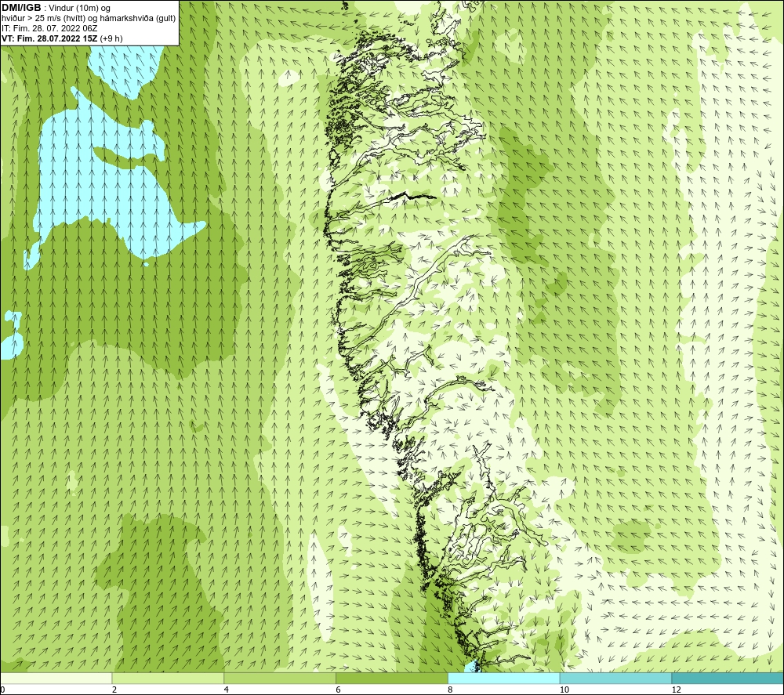Click the legend label '10'

(564, 690)
